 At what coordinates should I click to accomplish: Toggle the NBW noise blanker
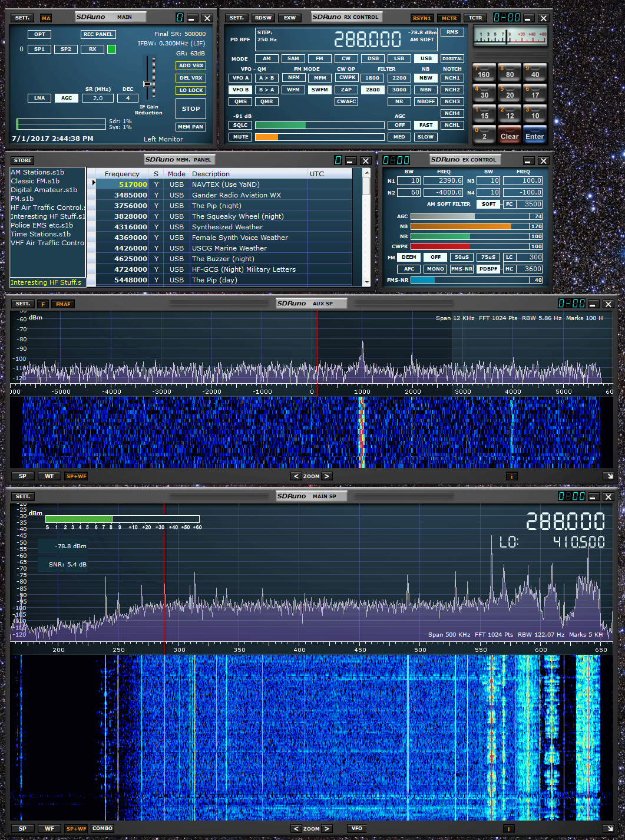coord(426,78)
